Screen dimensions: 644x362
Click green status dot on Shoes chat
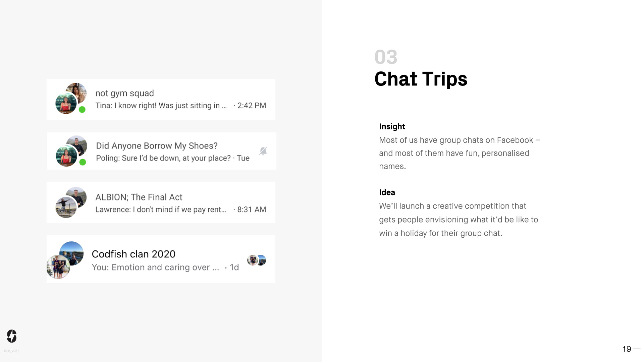[x=83, y=162]
